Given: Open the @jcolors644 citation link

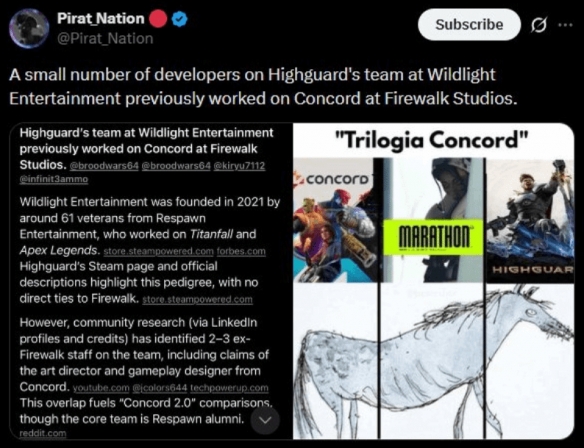Looking at the screenshot, I should pos(160,388).
